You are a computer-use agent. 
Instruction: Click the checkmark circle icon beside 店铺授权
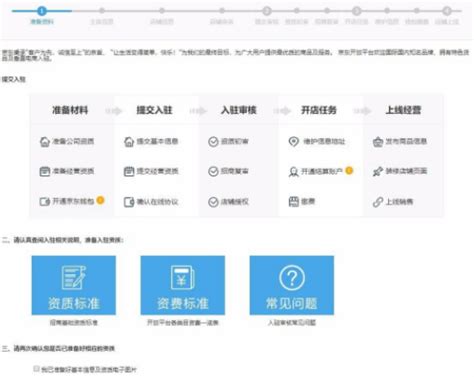[x=213, y=202]
